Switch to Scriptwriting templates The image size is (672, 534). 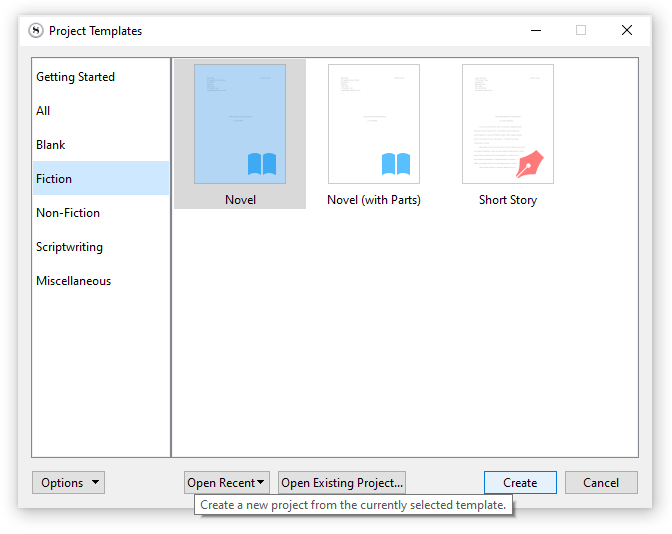click(69, 247)
